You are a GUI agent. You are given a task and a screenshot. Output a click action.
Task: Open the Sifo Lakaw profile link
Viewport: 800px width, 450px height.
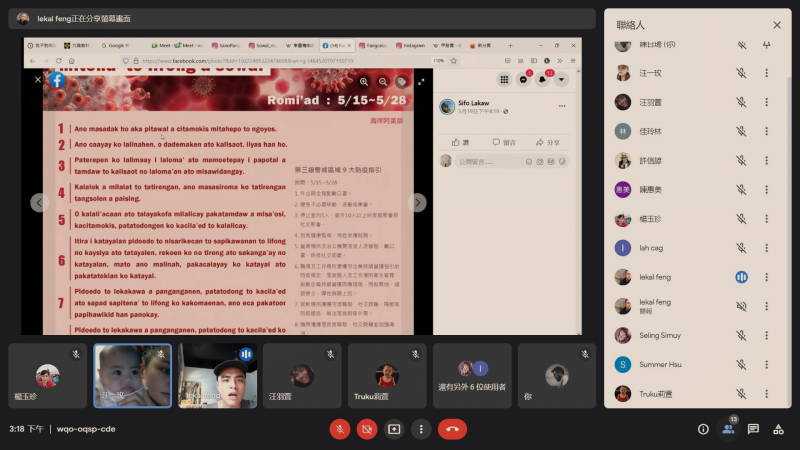(473, 103)
